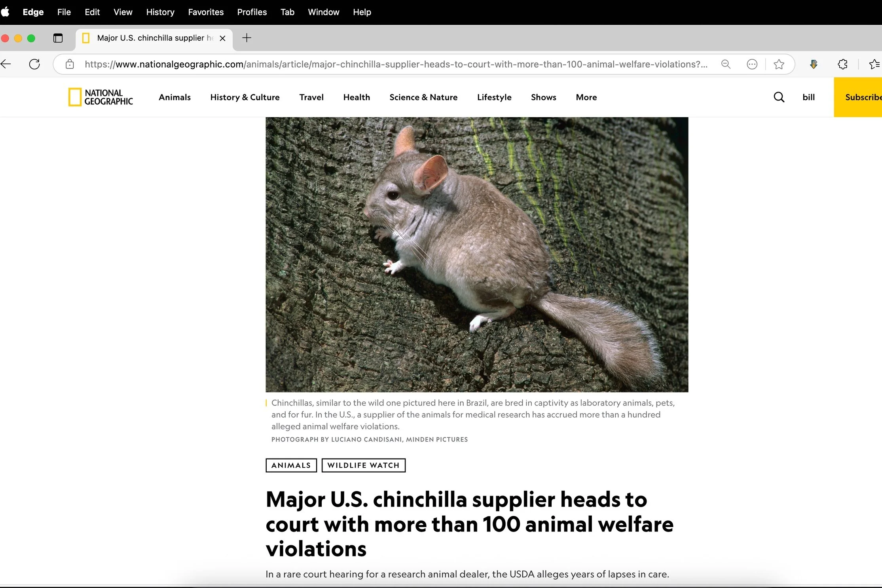Reload the page with refresh icon
The height and width of the screenshot is (588, 882).
(34, 64)
